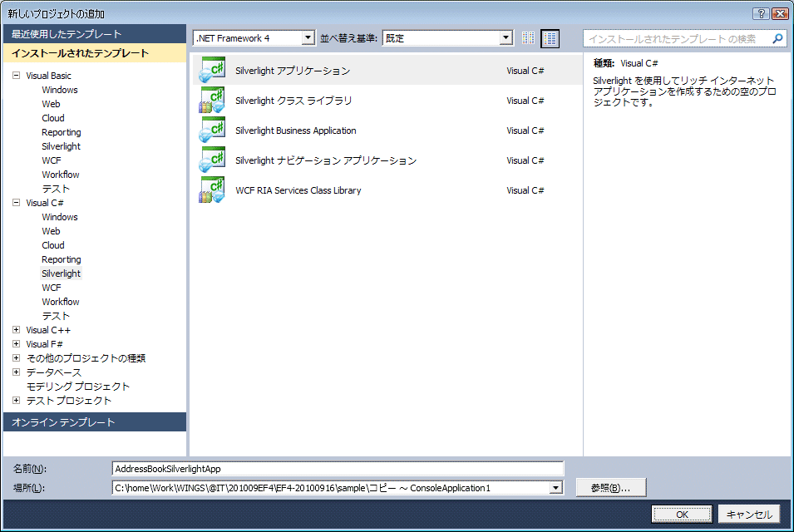The image size is (794, 532).
Task: Open the .NET Framework 4 dropdown
Action: pyautogui.click(x=308, y=38)
